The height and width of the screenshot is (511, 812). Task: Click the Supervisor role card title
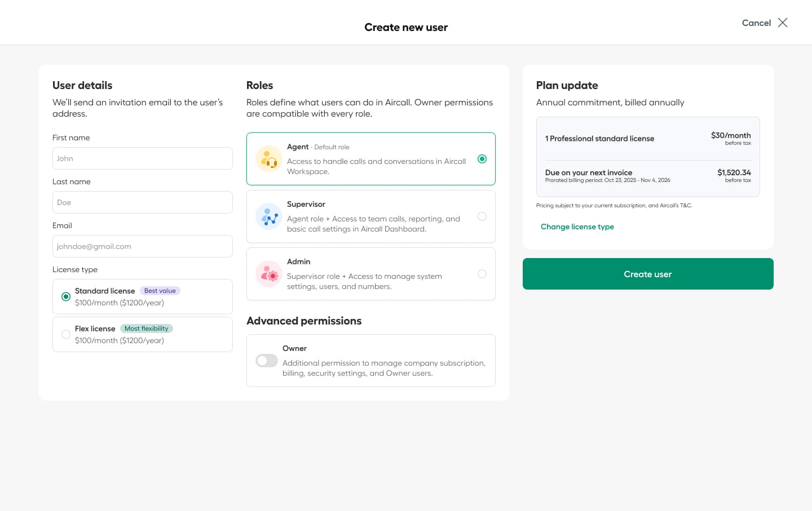(x=306, y=204)
